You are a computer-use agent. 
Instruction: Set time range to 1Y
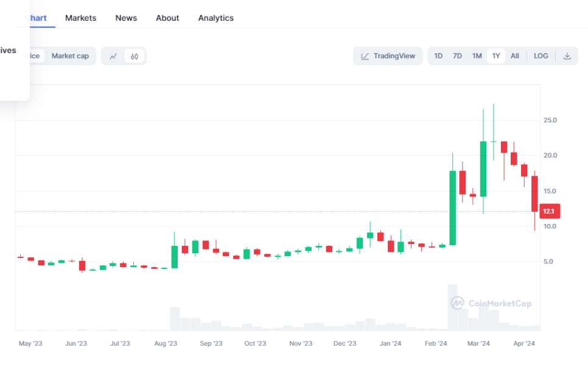495,56
